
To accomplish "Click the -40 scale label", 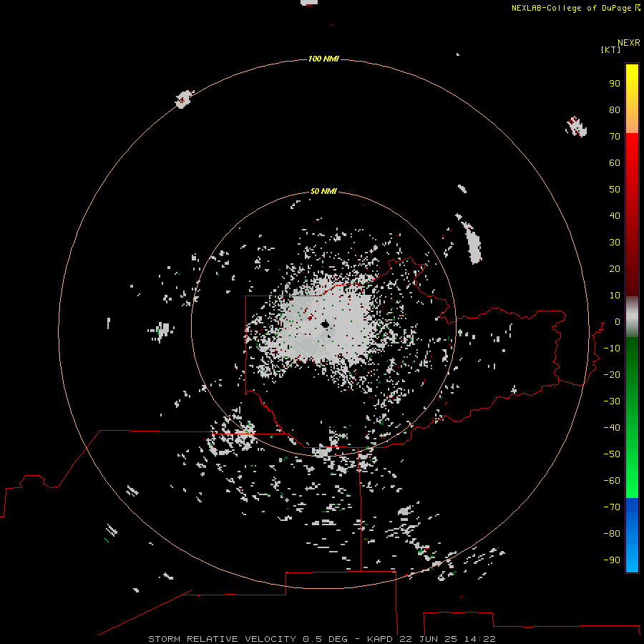I will pos(612,428).
